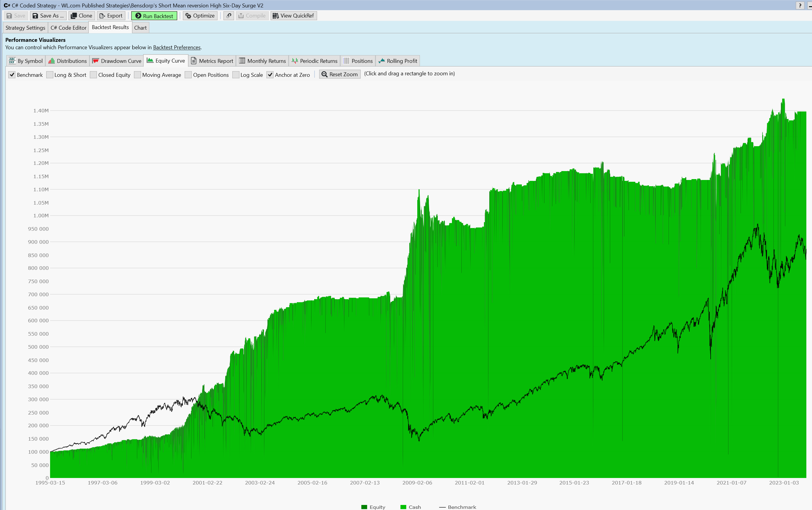Switch to the Strategy Settings tab
812x510 pixels.
click(25, 28)
